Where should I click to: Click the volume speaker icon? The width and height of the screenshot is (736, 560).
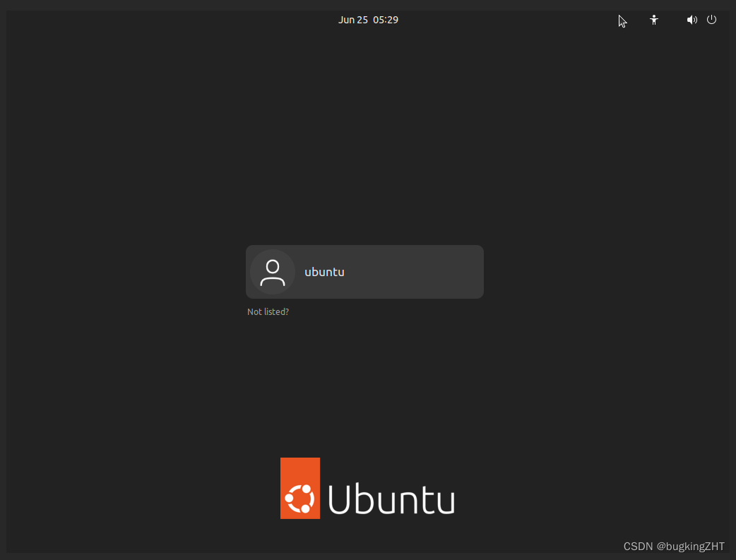click(692, 20)
